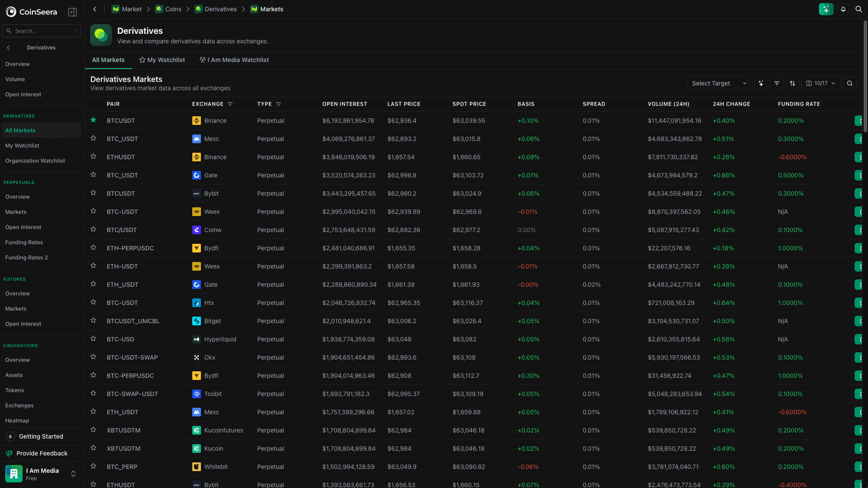Click the Htx exchange icon

[x=197, y=303]
